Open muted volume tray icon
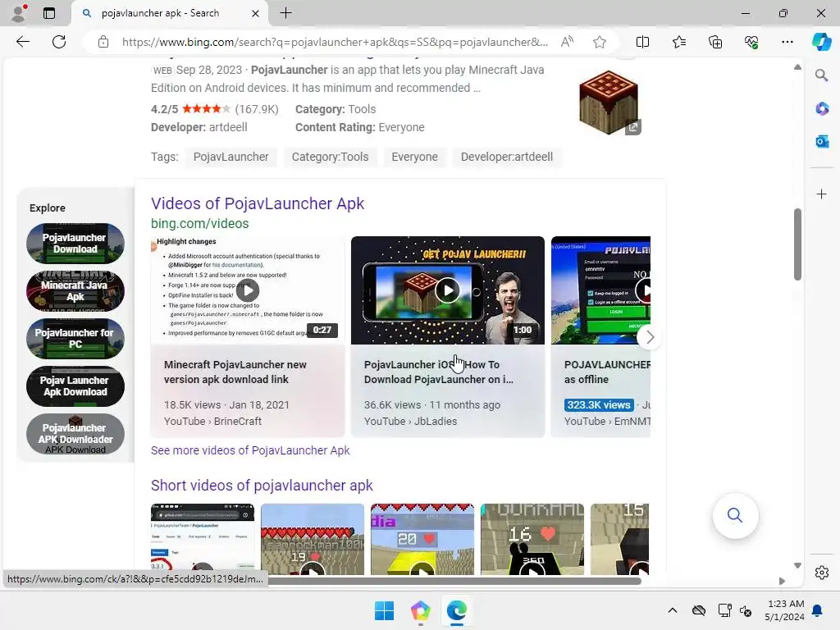 point(746,610)
